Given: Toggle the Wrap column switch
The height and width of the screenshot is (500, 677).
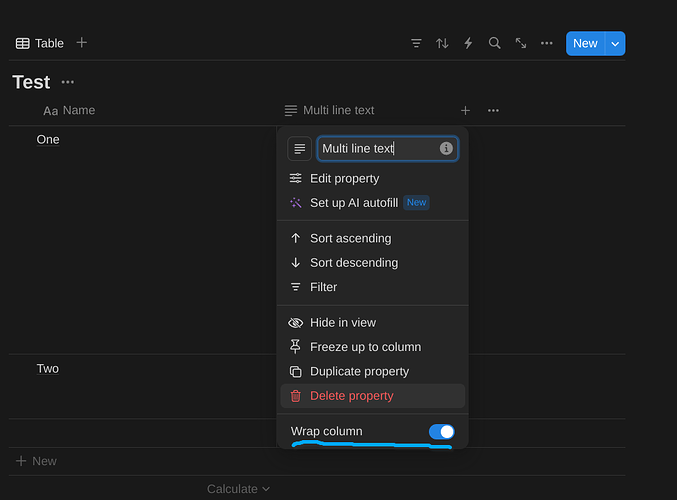Looking at the screenshot, I should click(x=441, y=431).
